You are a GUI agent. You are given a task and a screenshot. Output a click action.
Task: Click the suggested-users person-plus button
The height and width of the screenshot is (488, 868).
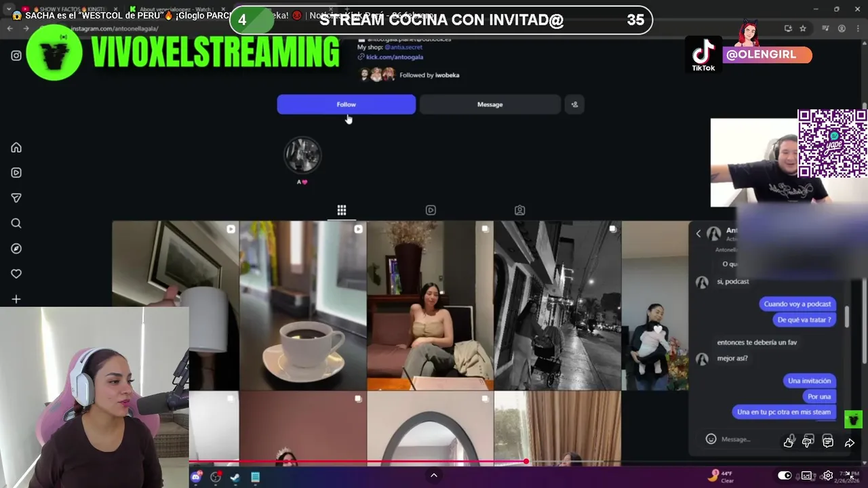[574, 104]
